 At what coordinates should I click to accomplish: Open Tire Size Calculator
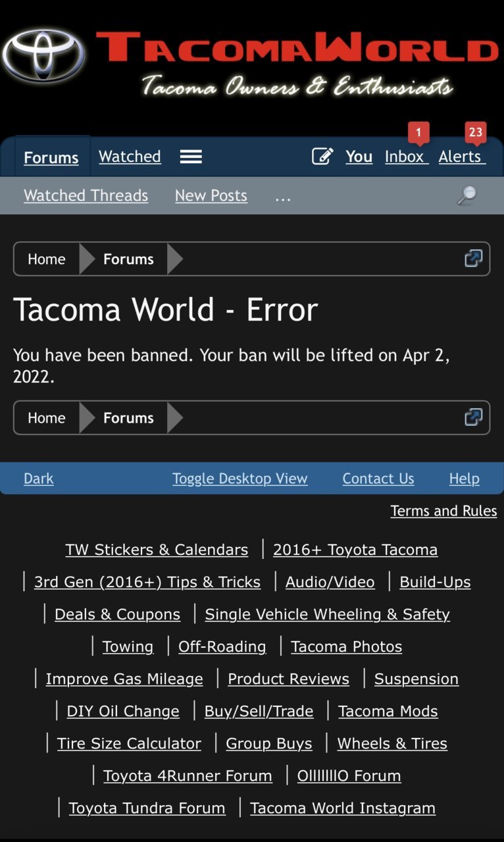(x=129, y=743)
